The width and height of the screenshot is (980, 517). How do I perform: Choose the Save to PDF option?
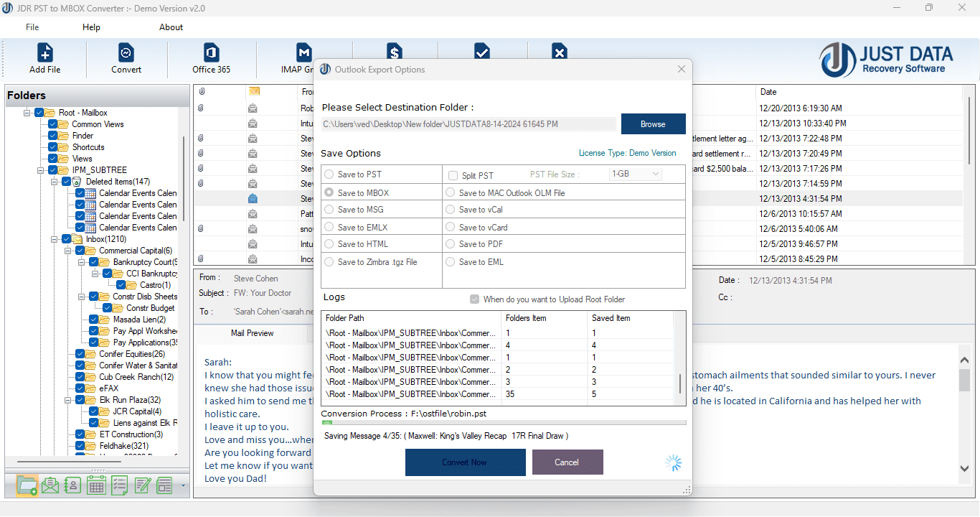[452, 243]
